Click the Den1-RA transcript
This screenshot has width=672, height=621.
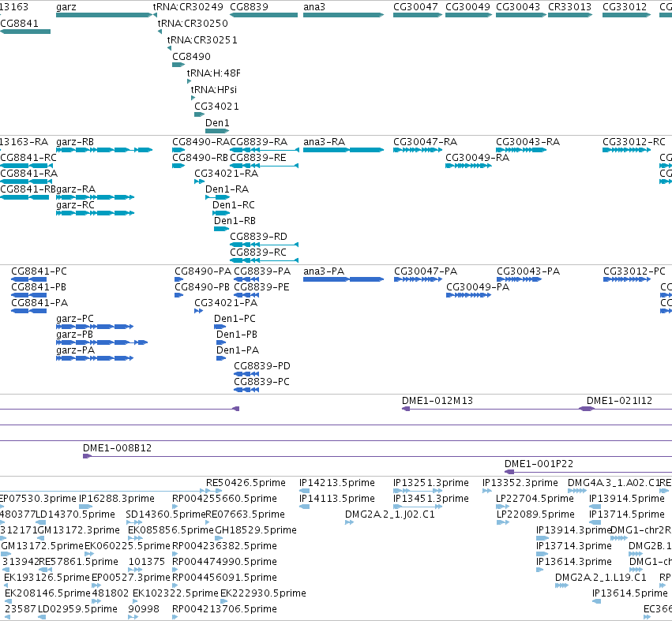coord(217,197)
